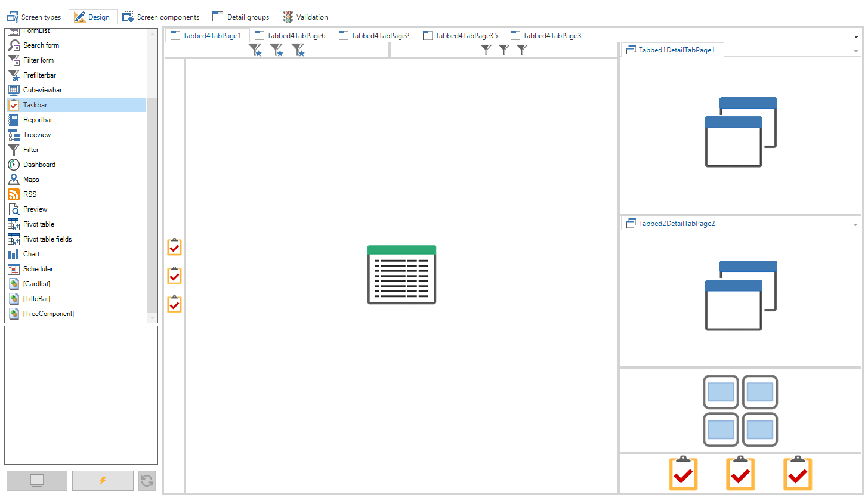Select the [Cardlist] component
This screenshot has width=868, height=498.
pos(76,284)
